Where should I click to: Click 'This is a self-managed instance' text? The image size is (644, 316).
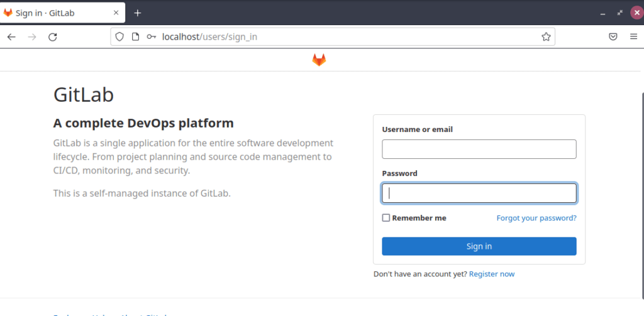coord(142,193)
